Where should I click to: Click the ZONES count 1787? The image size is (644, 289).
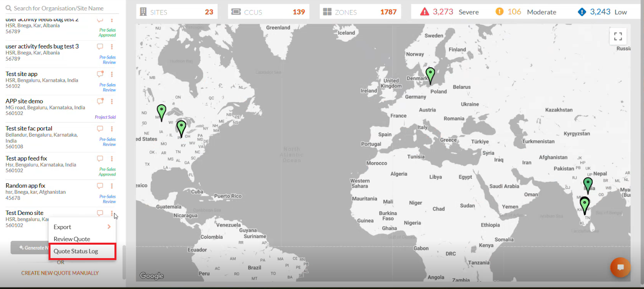coord(388,12)
